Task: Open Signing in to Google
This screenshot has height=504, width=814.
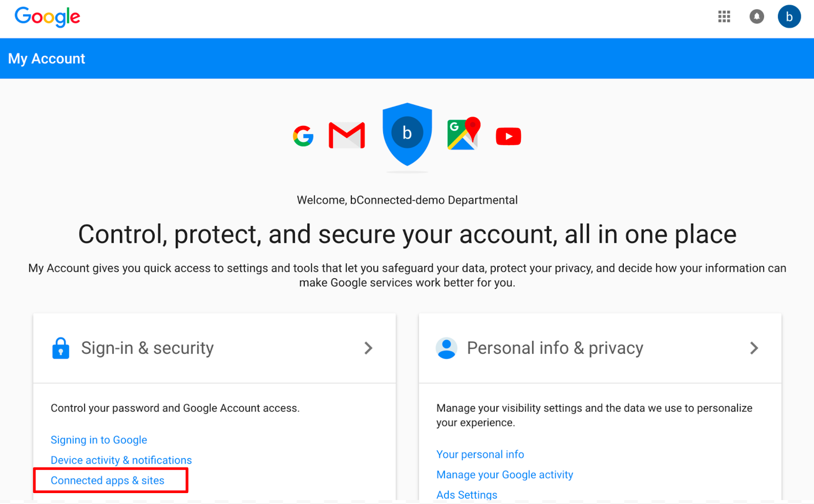Action: tap(99, 440)
